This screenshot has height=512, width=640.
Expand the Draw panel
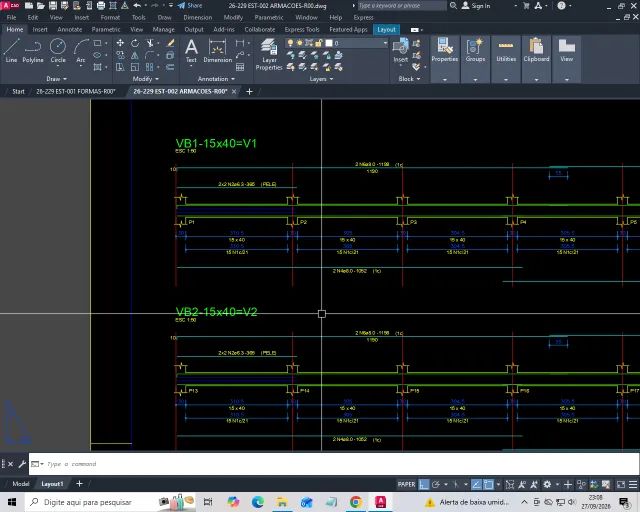click(x=56, y=79)
